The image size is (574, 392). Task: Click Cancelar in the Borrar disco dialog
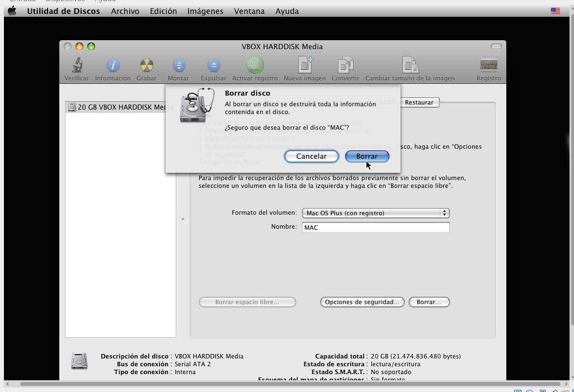312,156
